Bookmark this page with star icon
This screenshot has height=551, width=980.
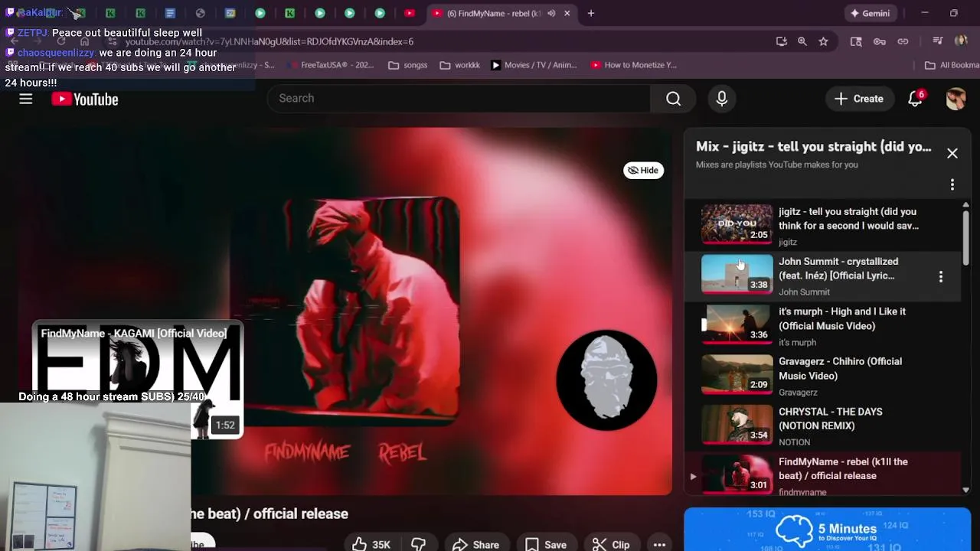click(x=823, y=41)
